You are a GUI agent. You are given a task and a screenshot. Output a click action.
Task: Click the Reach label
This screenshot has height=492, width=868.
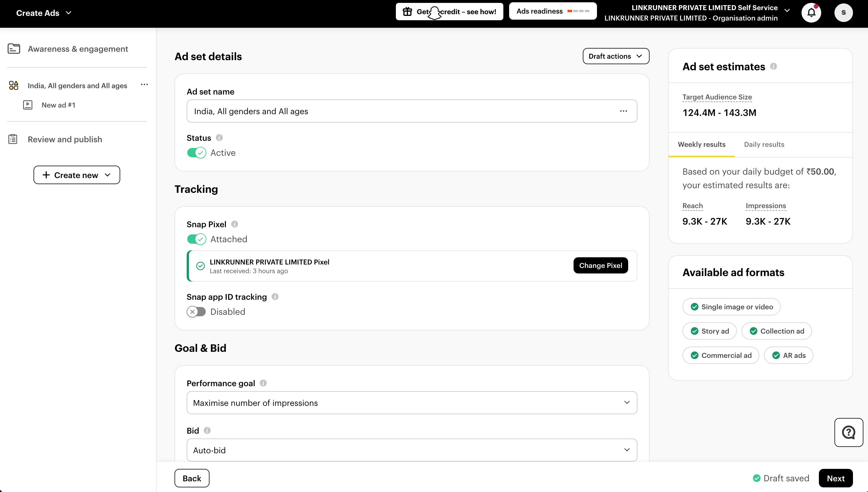pyautogui.click(x=692, y=206)
